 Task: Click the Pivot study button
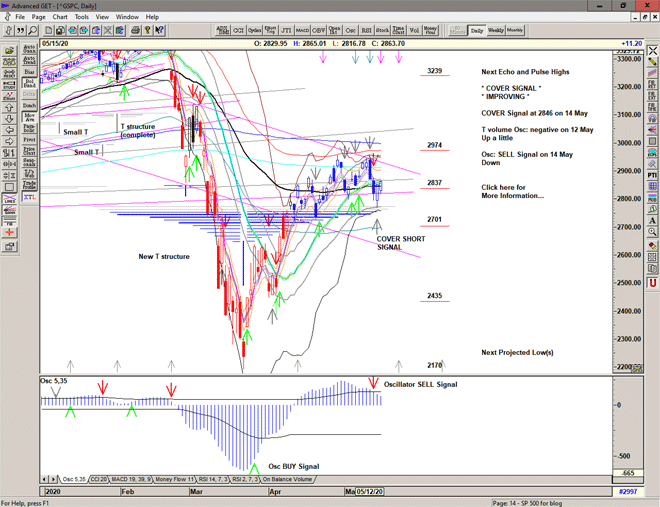point(29,140)
